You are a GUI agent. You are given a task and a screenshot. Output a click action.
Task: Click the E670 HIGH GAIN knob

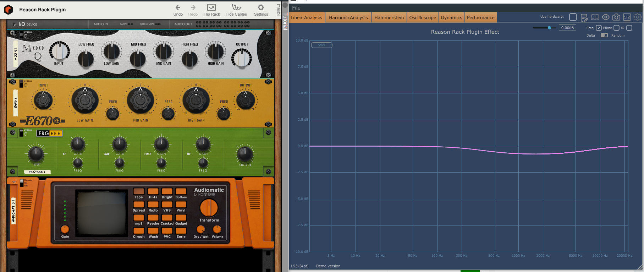(196, 100)
